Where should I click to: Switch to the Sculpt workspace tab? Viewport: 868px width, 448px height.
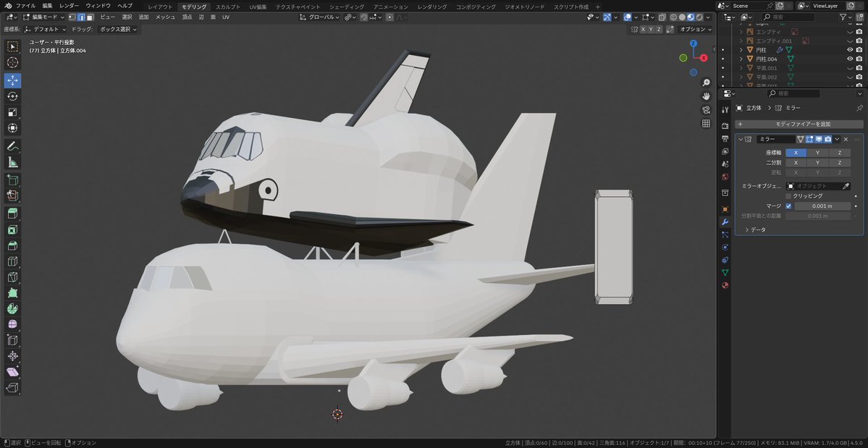coord(228,7)
